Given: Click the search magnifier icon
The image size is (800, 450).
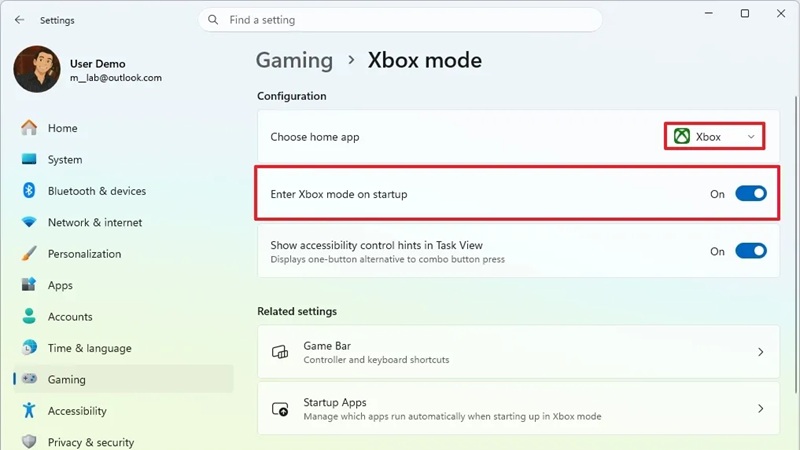Looking at the screenshot, I should pos(213,20).
